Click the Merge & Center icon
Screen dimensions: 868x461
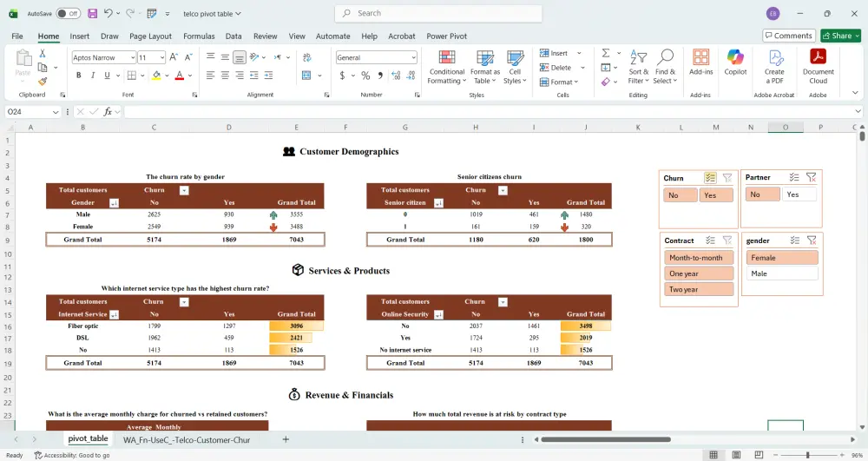[306, 76]
